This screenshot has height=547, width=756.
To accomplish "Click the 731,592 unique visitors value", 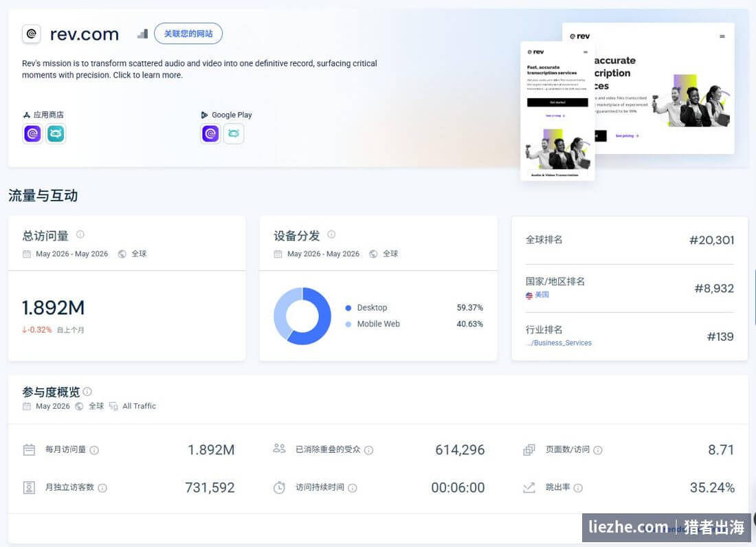I will click(210, 488).
